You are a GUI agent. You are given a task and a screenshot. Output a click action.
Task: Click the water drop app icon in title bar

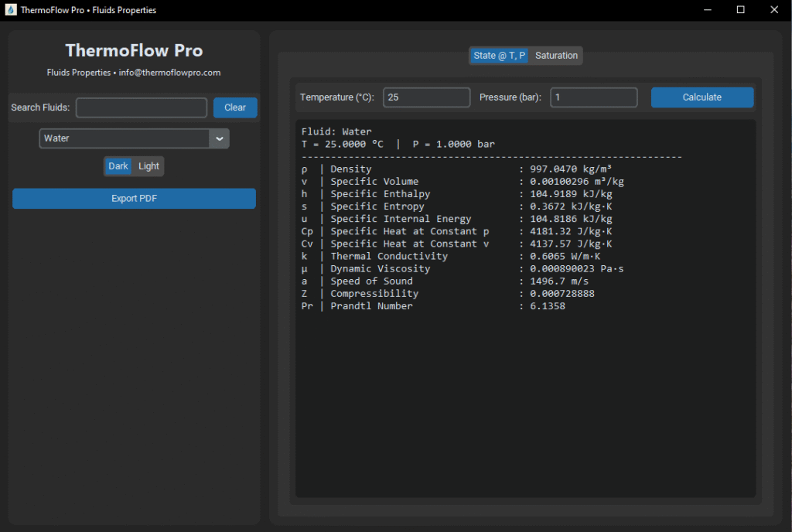11,10
